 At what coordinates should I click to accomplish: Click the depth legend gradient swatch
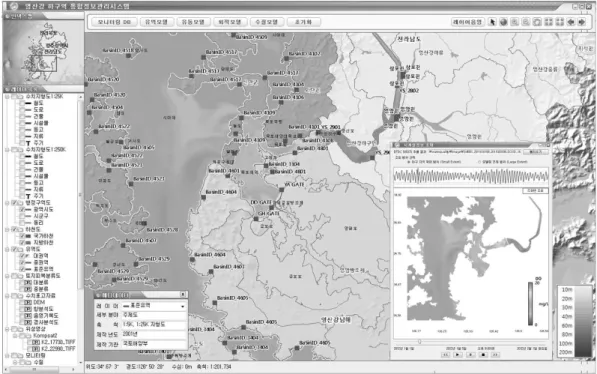(583, 321)
